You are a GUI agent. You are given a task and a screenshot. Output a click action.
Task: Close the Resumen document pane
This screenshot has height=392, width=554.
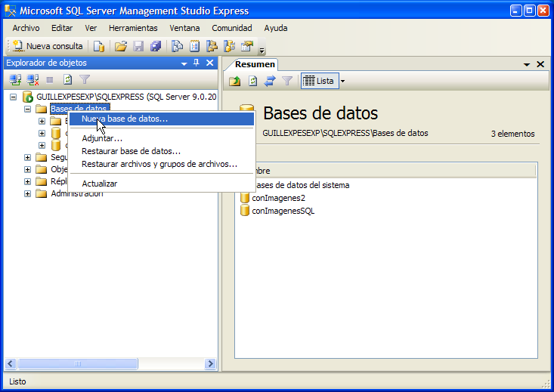click(x=540, y=64)
